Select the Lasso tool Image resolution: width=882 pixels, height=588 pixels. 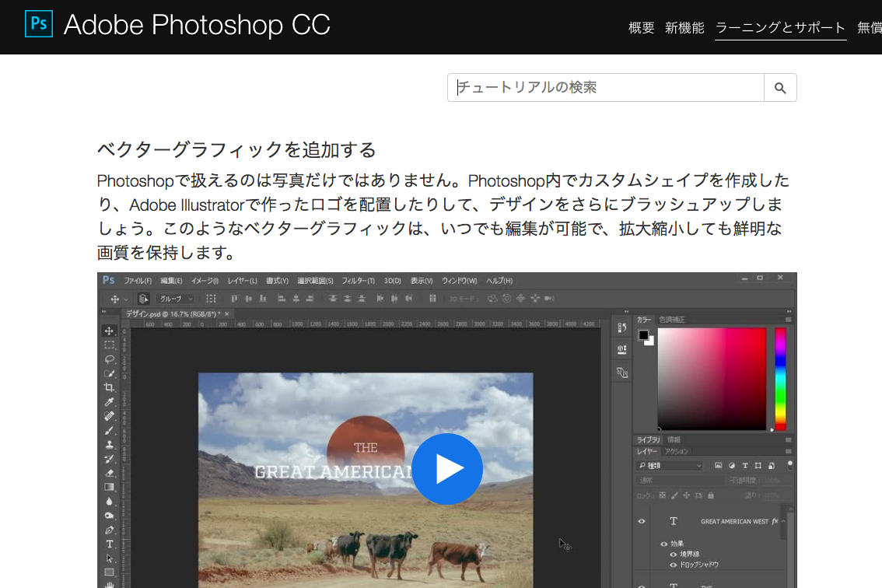click(109, 359)
